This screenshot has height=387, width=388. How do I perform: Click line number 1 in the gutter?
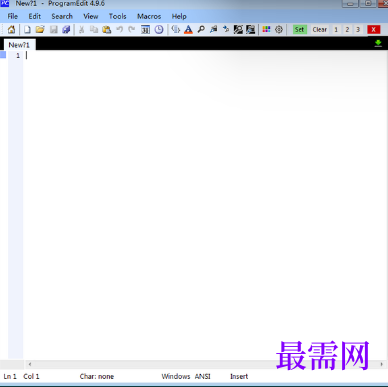click(x=18, y=56)
